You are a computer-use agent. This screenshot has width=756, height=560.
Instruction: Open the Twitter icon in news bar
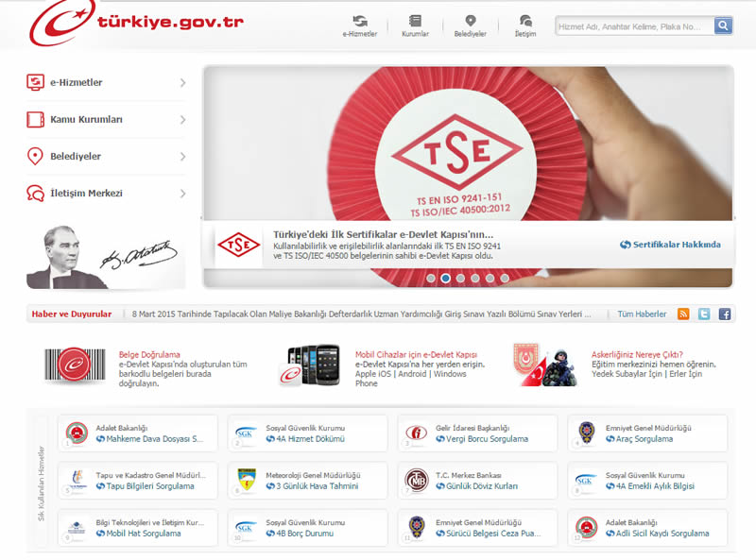pyautogui.click(x=704, y=314)
